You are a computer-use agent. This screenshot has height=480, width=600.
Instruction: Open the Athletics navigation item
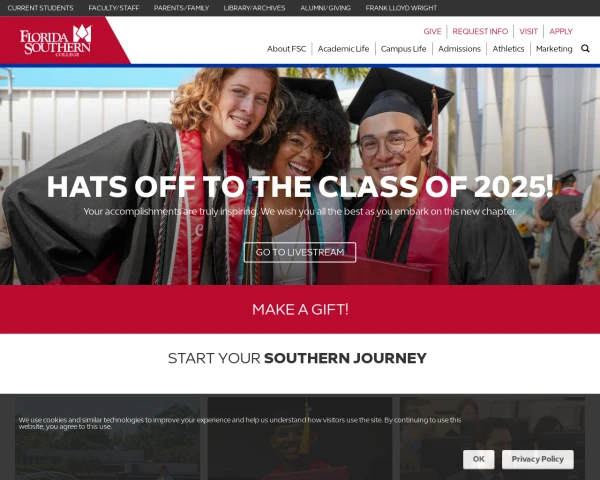click(x=508, y=49)
